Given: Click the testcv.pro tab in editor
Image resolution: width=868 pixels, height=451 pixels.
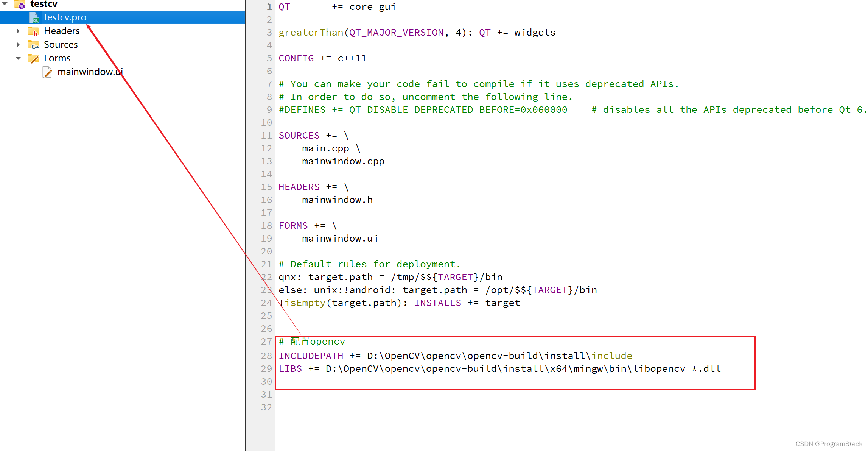Looking at the screenshot, I should (x=65, y=17).
